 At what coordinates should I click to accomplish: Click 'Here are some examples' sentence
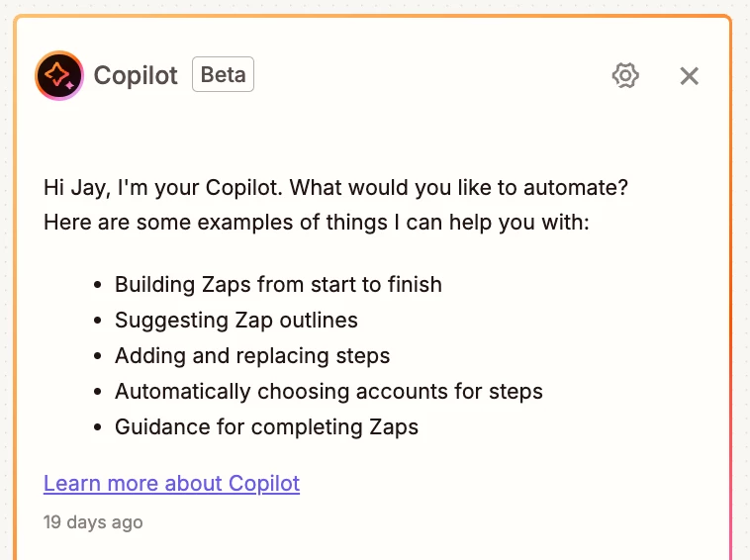(x=317, y=223)
